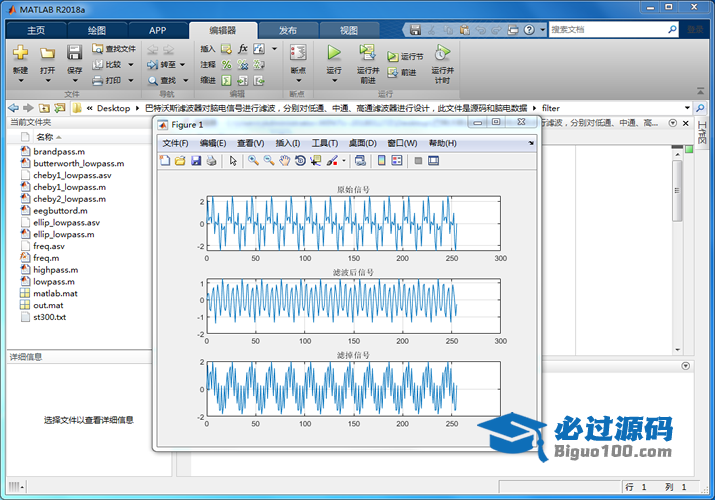Click the Insert Colorbar icon
Screen dimensions: 715x500
pyautogui.click(x=382, y=160)
